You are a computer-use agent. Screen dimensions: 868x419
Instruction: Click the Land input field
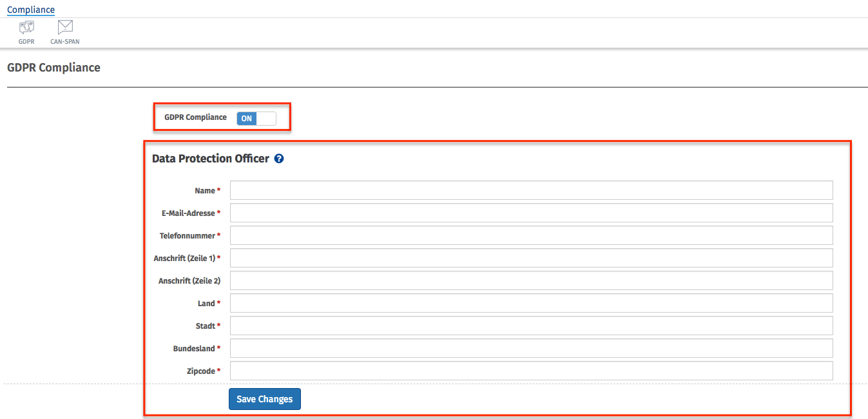tap(531, 303)
